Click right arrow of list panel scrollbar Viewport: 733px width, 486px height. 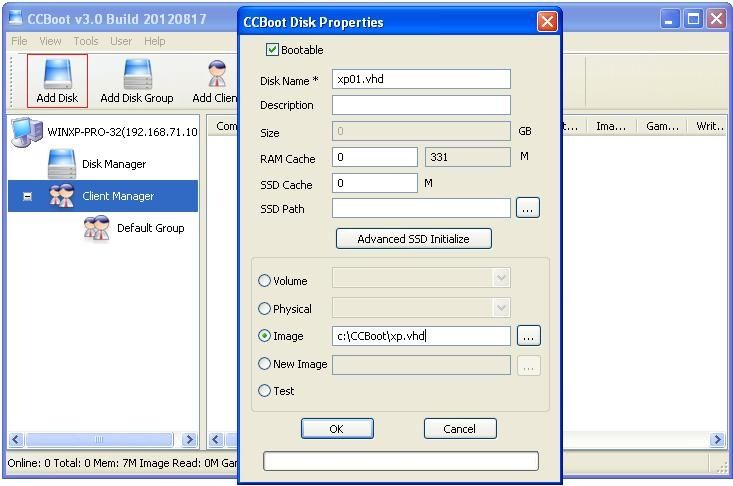pos(717,439)
